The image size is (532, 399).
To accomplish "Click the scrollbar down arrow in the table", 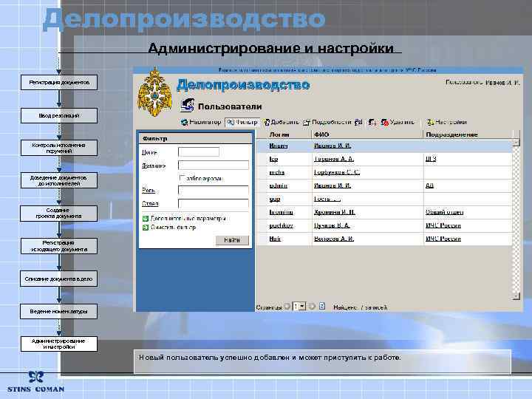I will coord(516,296).
